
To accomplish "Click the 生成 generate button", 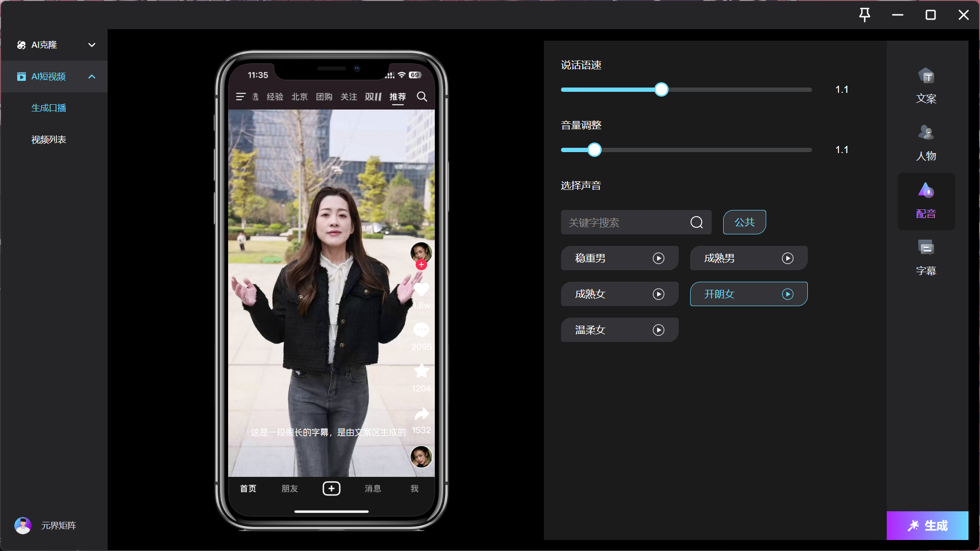I will (x=927, y=525).
